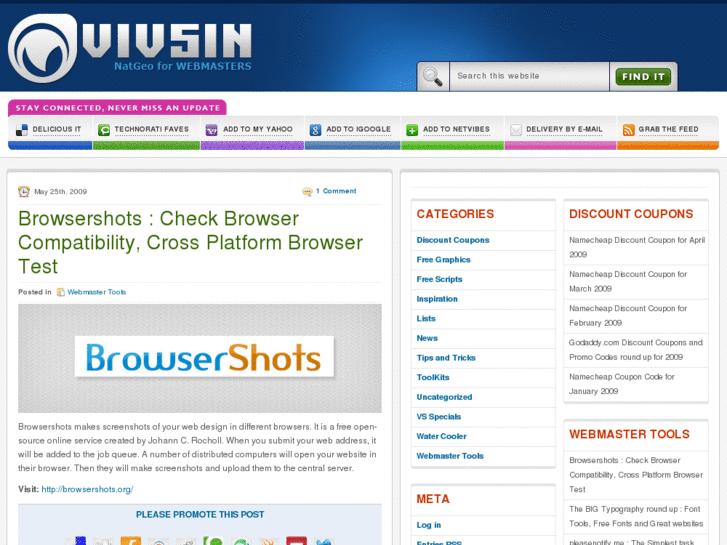This screenshot has height=545, width=727.
Task: Open the Water Cooler category
Action: point(441,436)
